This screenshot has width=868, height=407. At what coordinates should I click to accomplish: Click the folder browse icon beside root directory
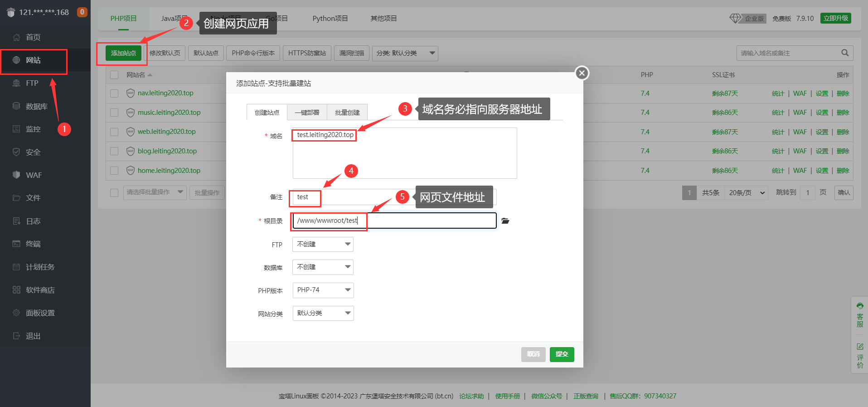(505, 221)
